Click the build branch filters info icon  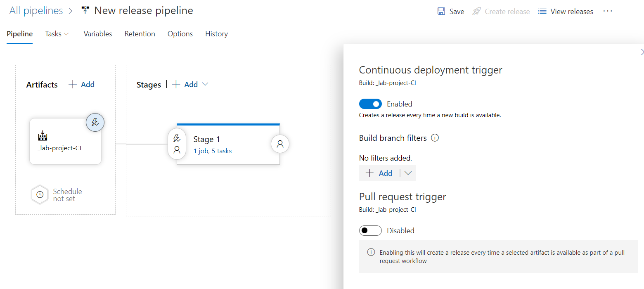[435, 138]
